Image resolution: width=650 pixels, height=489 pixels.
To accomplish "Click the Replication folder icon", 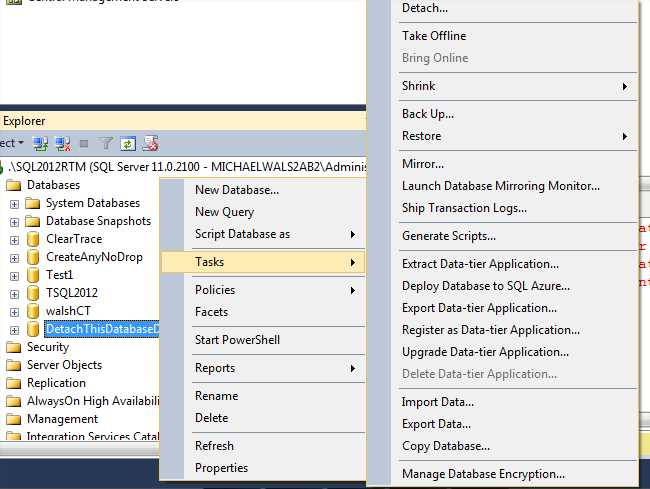I will pyautogui.click(x=14, y=383).
